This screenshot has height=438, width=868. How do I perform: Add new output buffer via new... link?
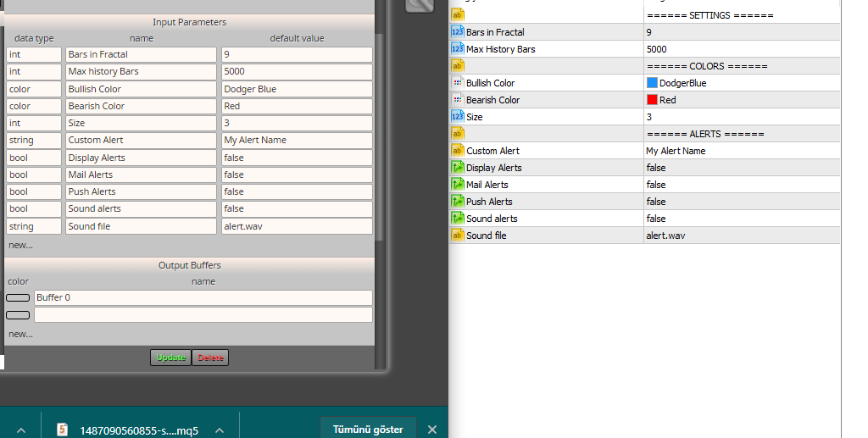pos(20,334)
